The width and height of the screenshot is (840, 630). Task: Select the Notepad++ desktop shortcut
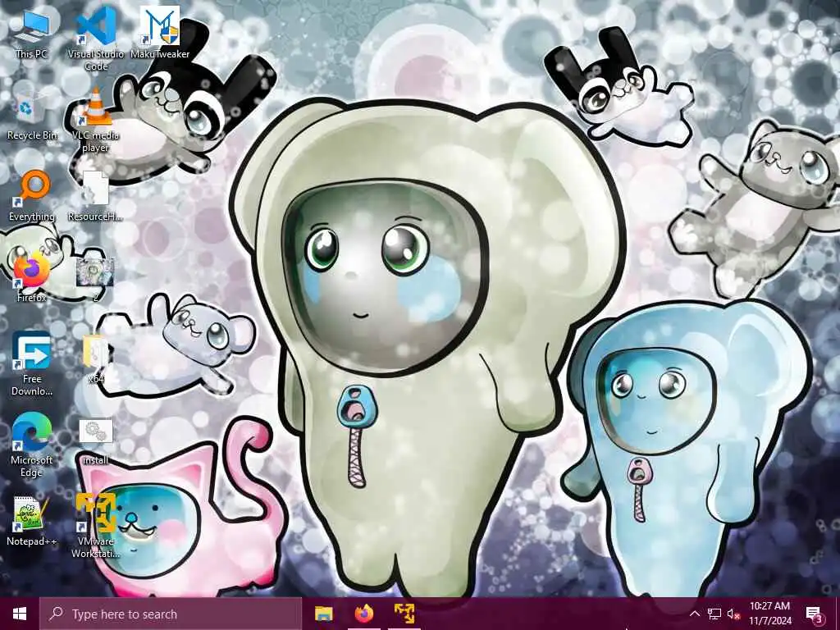(32, 521)
